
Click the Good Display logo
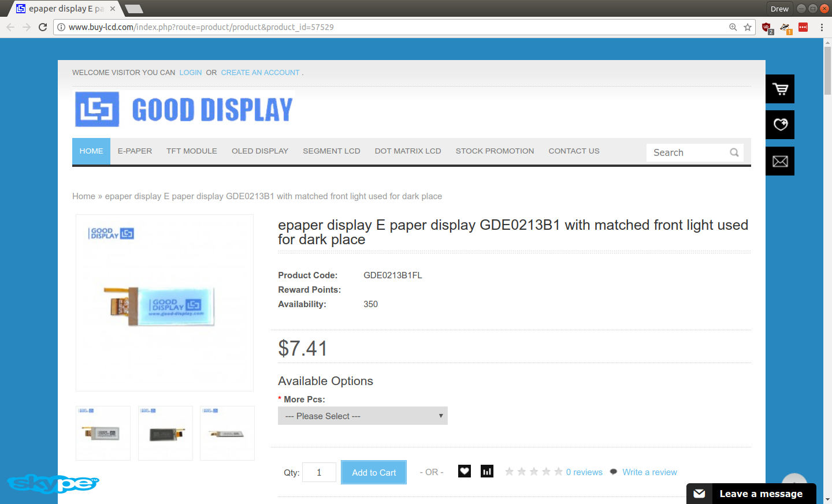coord(184,109)
